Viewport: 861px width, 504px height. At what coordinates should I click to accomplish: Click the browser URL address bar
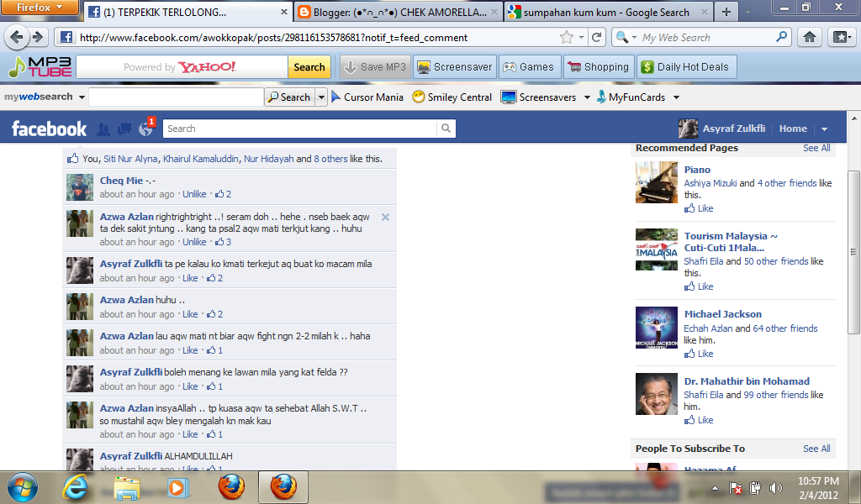pyautogui.click(x=319, y=37)
